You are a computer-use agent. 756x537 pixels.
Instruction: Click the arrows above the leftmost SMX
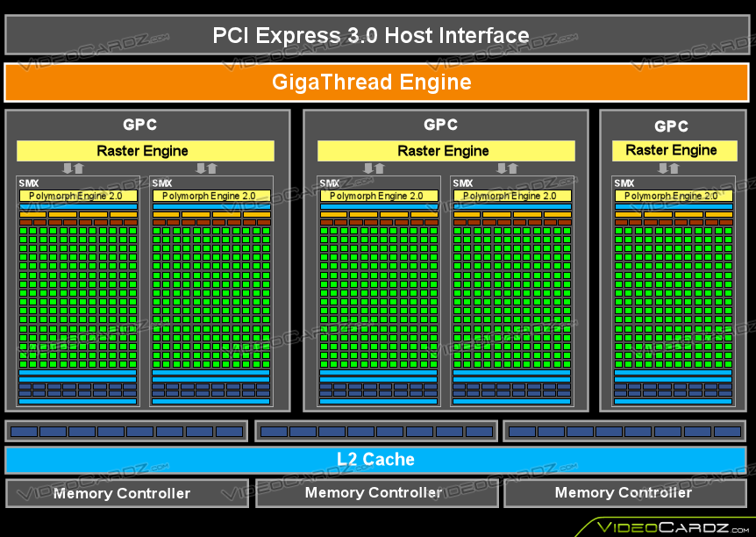point(73,168)
